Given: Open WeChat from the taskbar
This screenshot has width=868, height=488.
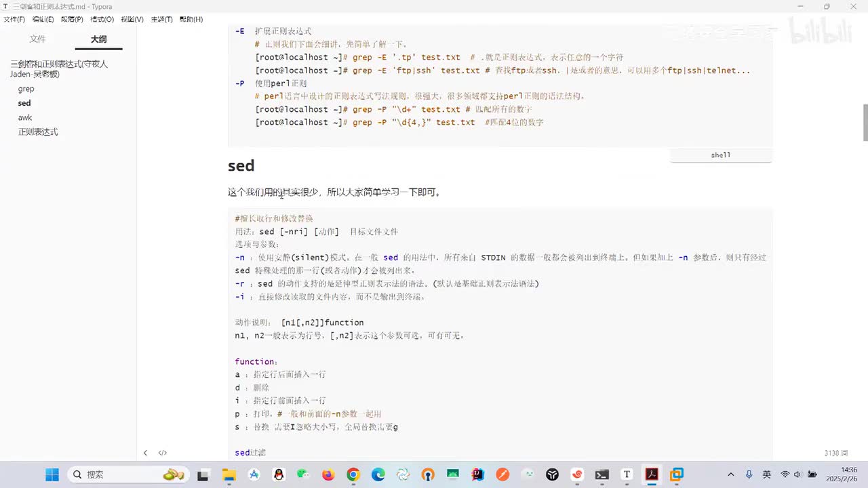Looking at the screenshot, I should click(x=303, y=474).
